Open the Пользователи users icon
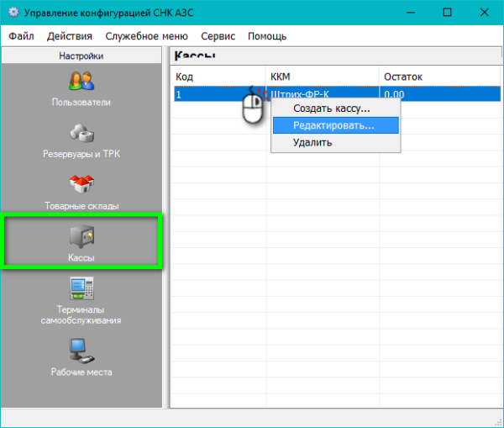504x428 pixels. point(81,82)
